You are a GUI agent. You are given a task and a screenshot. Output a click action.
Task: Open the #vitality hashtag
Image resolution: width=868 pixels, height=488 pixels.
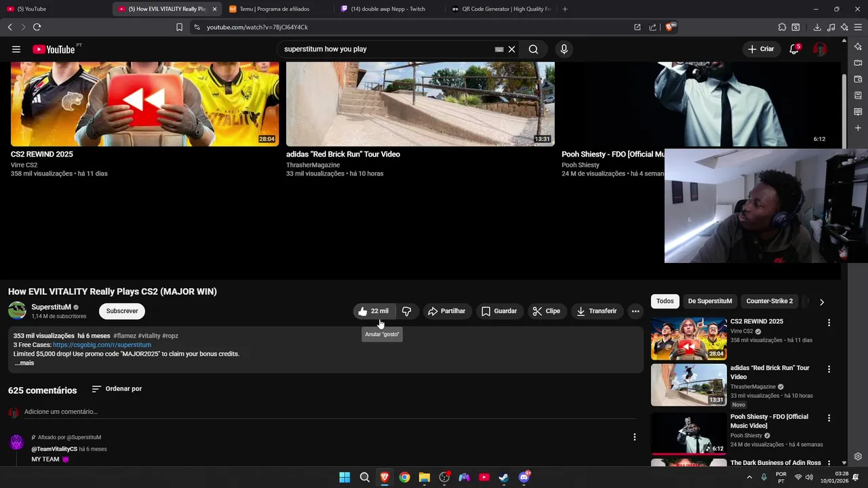(x=149, y=335)
